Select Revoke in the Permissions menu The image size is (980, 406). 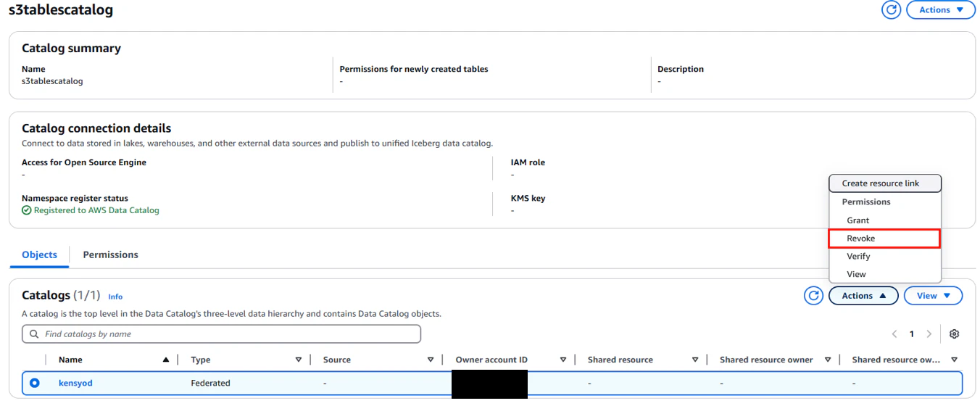coord(884,239)
